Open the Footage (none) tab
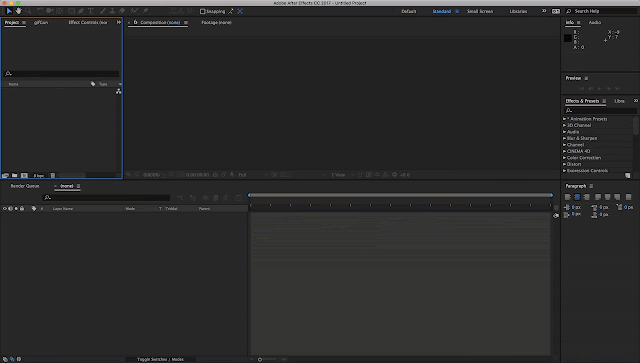Screen dimensions: 640x363 [216, 22]
